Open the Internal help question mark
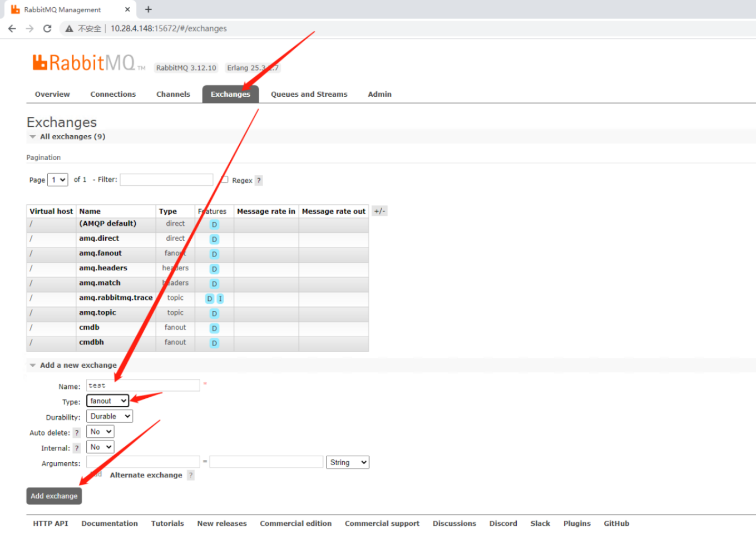 coord(77,448)
